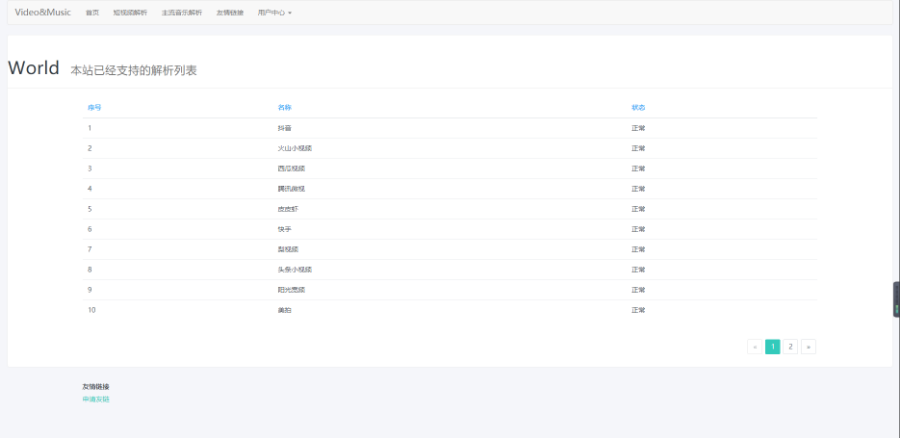This screenshot has height=438, width=900.
Task: Select page 1 in pagination
Action: (x=772, y=347)
